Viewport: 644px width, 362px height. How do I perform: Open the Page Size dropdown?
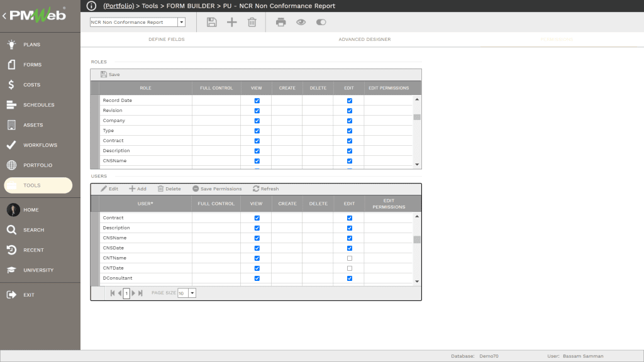point(192,293)
